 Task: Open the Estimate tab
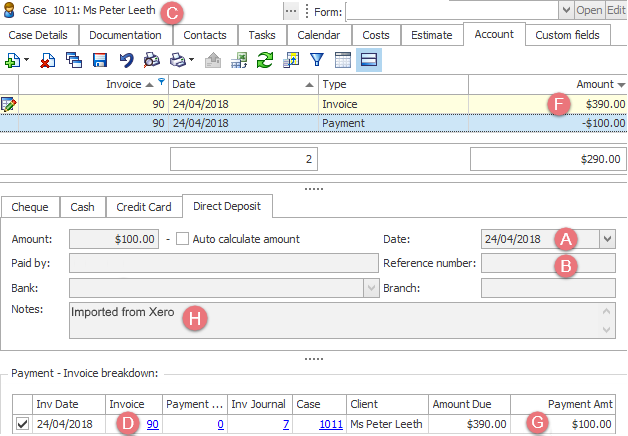pyautogui.click(x=432, y=35)
